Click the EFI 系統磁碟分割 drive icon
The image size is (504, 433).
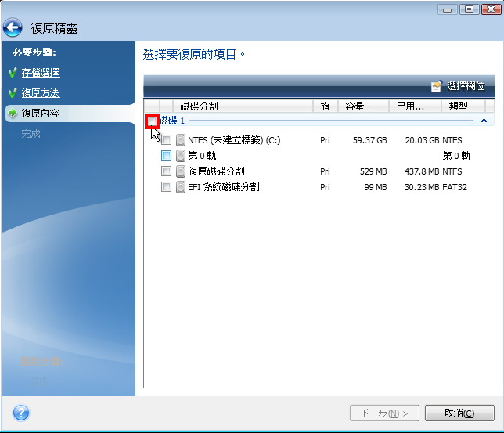[181, 187]
